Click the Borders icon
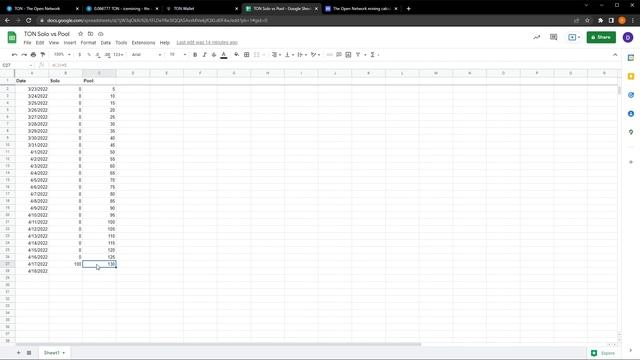 click(x=247, y=55)
